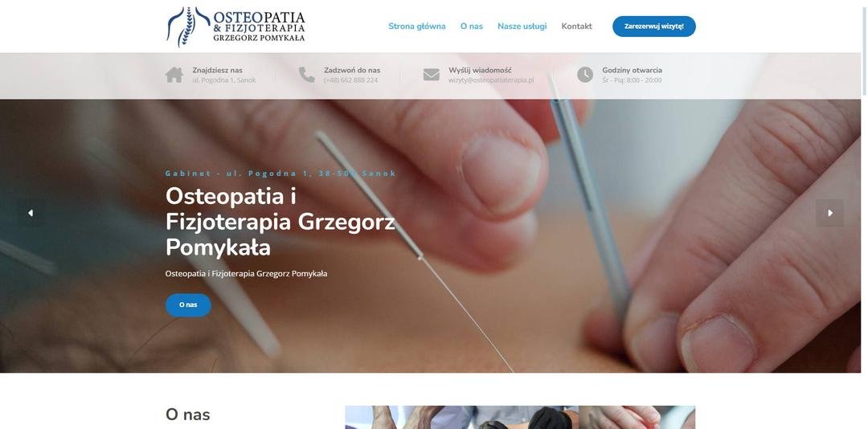
Task: Click the email wizyty@osteopatiaterapia.pl
Action: coord(491,80)
